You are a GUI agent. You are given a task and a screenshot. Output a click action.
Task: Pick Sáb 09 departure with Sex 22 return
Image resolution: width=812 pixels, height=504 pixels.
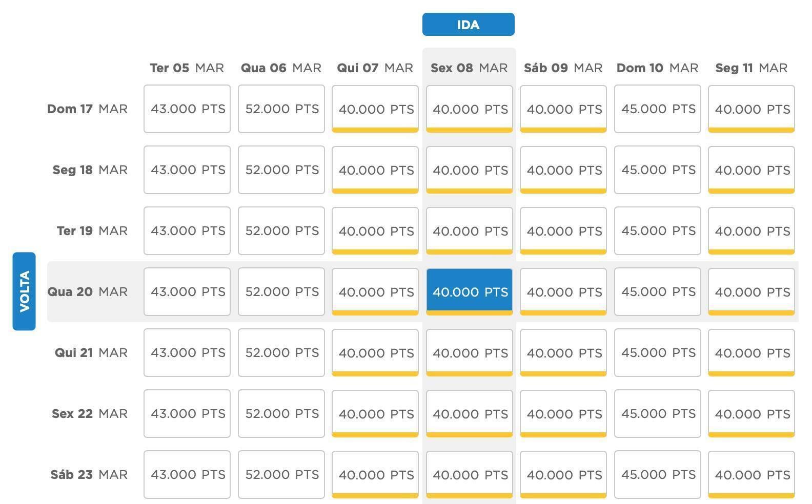point(563,413)
